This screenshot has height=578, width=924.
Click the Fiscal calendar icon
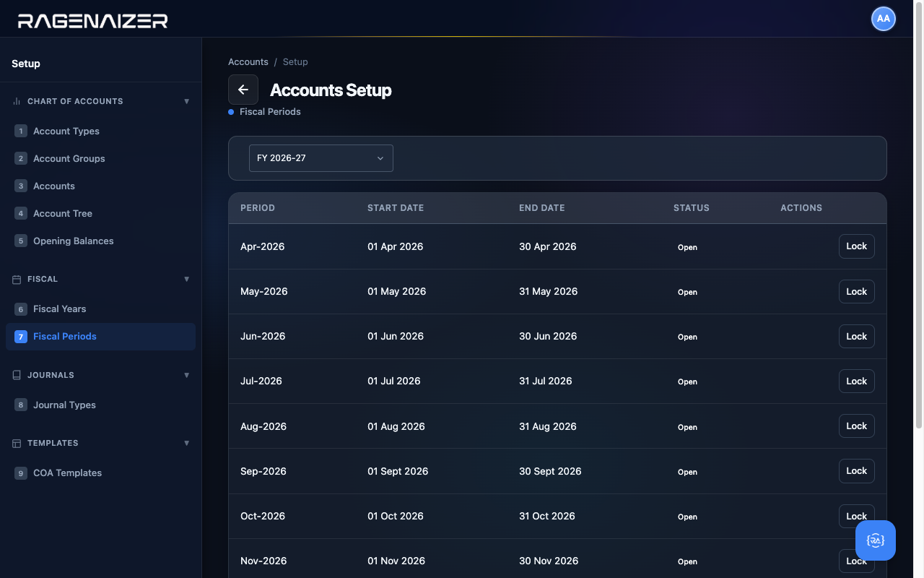pyautogui.click(x=17, y=279)
